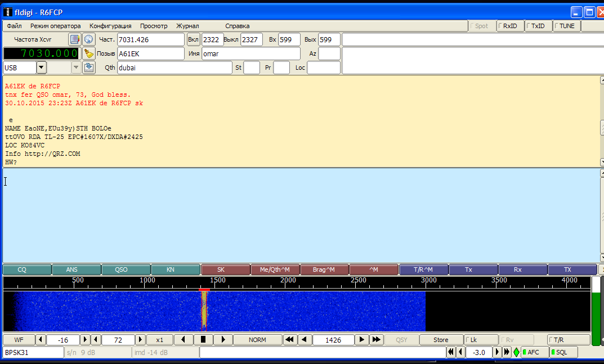Enable the Lk frequency lock
The image size is (604, 364).
click(x=482, y=340)
